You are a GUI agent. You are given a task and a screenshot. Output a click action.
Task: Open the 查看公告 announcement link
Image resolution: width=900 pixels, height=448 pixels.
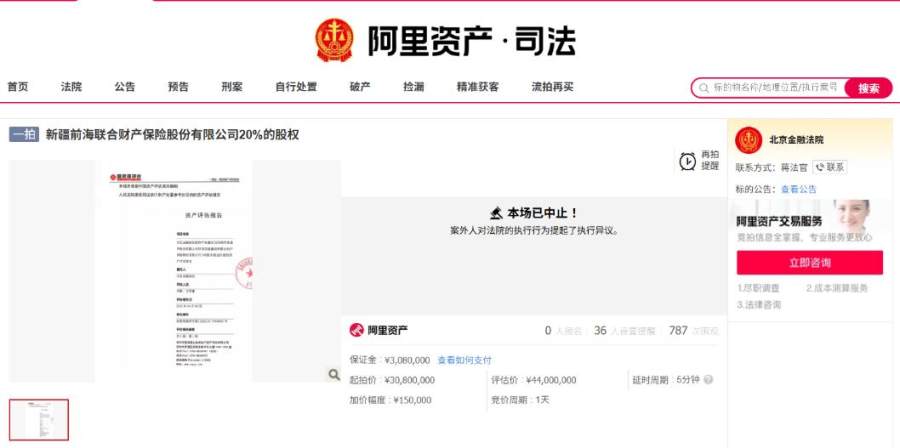[x=798, y=189]
